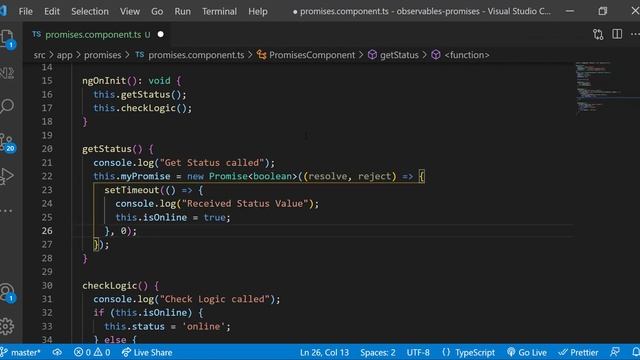The image size is (640, 360).
Task: Click setTimeout call on line 23
Action: point(131,190)
